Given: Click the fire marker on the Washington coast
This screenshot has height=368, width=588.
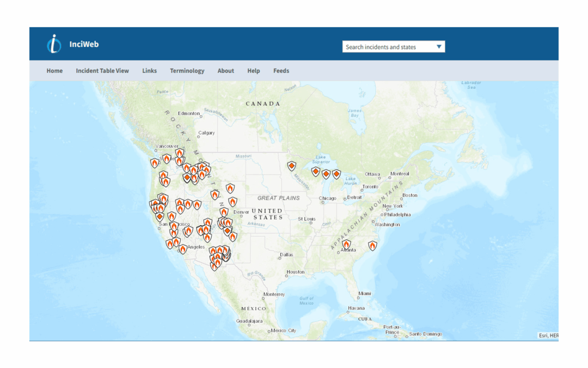Looking at the screenshot, I should [155, 163].
